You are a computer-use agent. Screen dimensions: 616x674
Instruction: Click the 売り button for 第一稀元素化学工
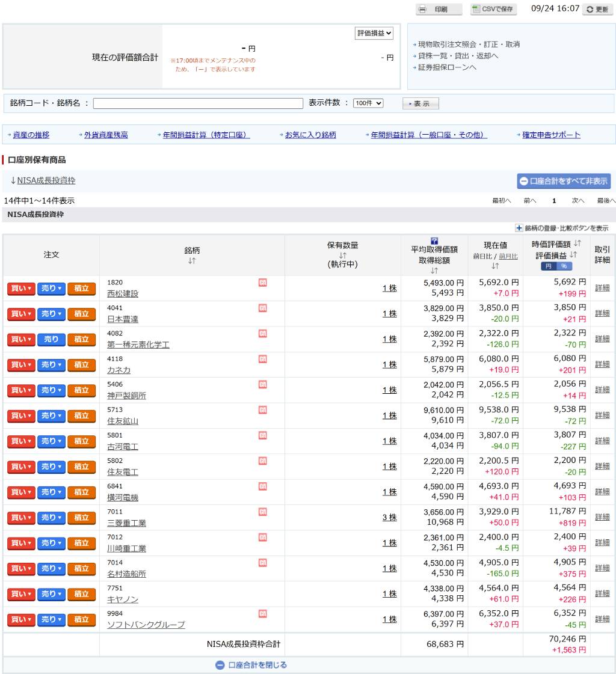pos(51,339)
